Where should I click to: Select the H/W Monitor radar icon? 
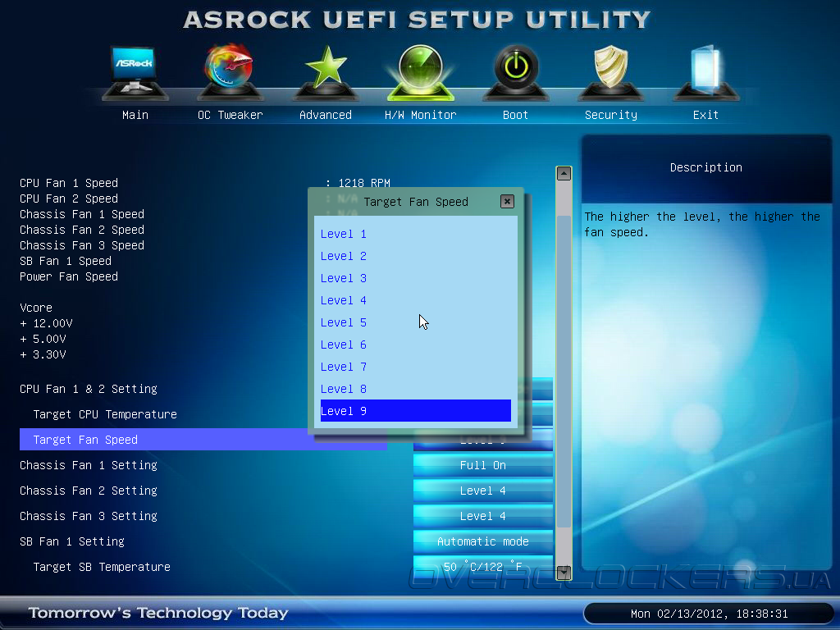pyautogui.click(x=421, y=72)
